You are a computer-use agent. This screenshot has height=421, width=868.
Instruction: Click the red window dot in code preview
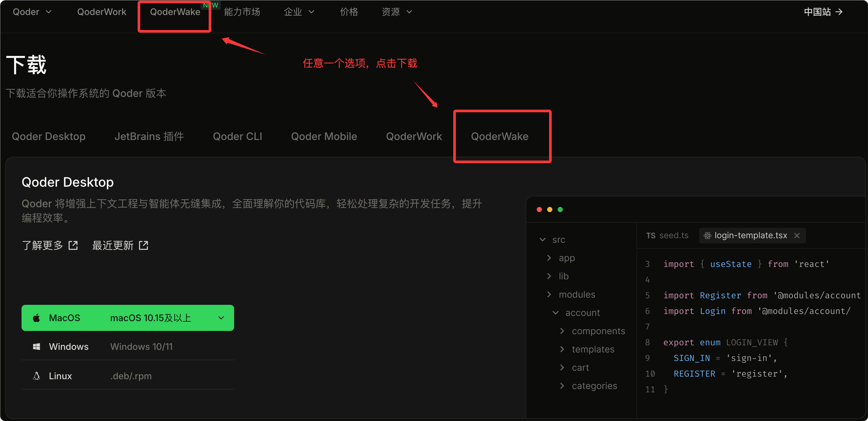[x=539, y=210]
